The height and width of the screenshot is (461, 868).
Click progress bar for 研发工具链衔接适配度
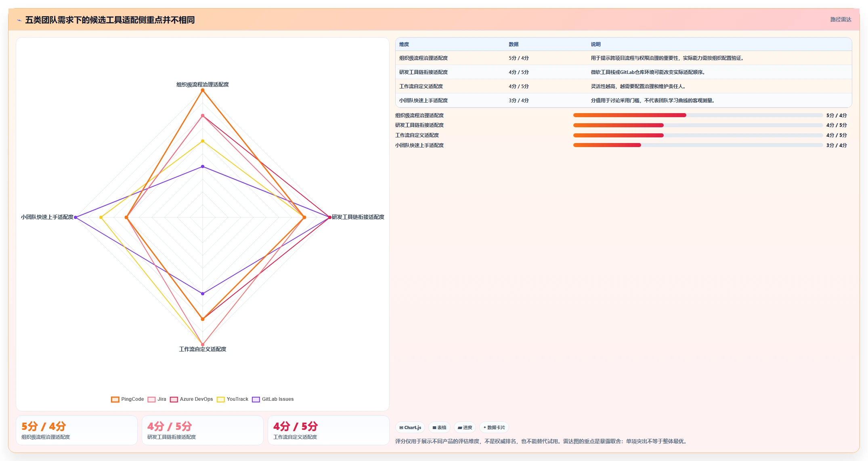[x=698, y=125]
